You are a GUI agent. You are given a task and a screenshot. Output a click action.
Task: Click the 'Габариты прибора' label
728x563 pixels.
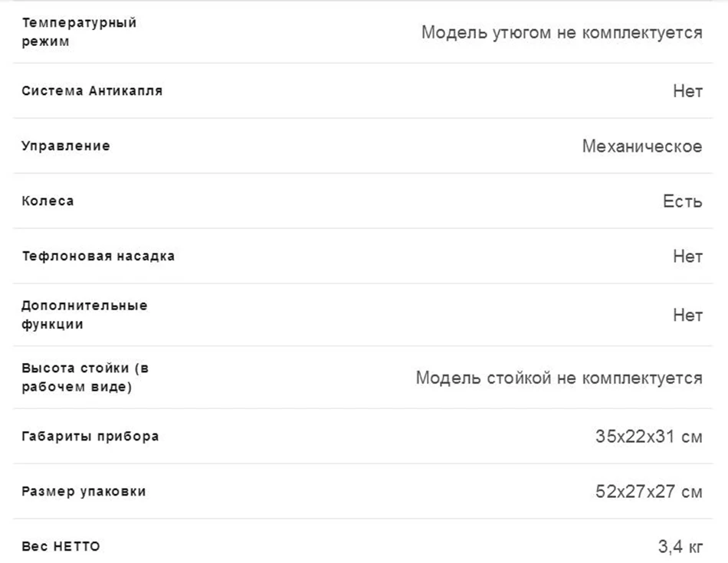click(90, 437)
